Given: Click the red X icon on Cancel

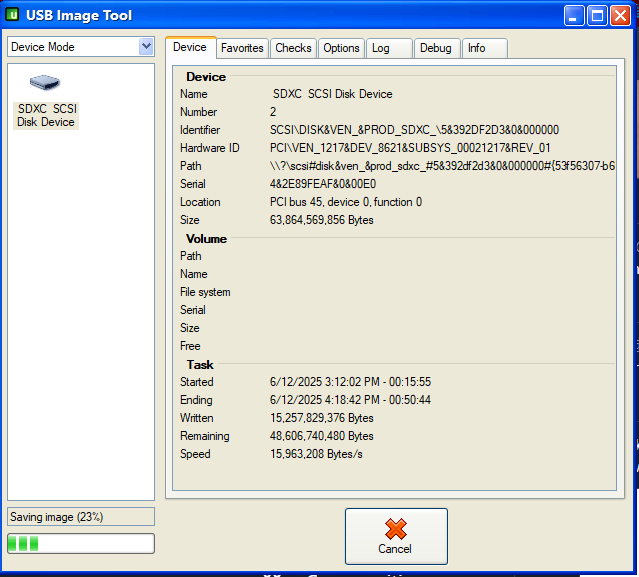Looking at the screenshot, I should pyautogui.click(x=396, y=529).
